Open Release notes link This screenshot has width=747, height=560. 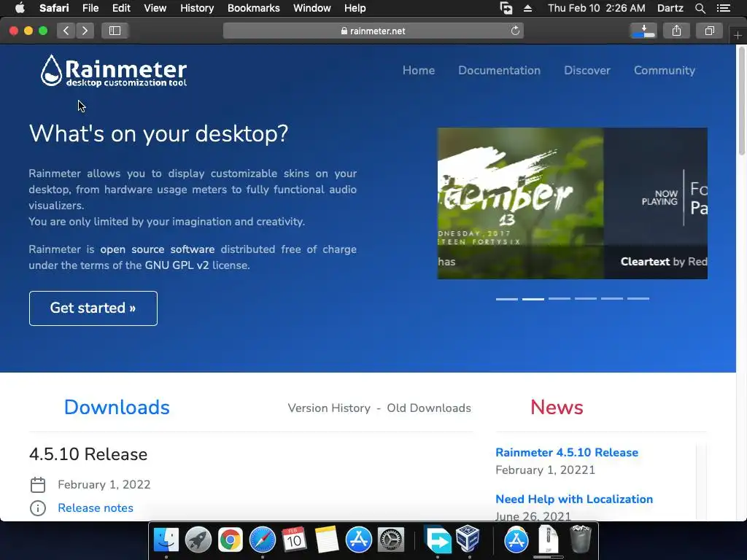pyautogui.click(x=96, y=508)
